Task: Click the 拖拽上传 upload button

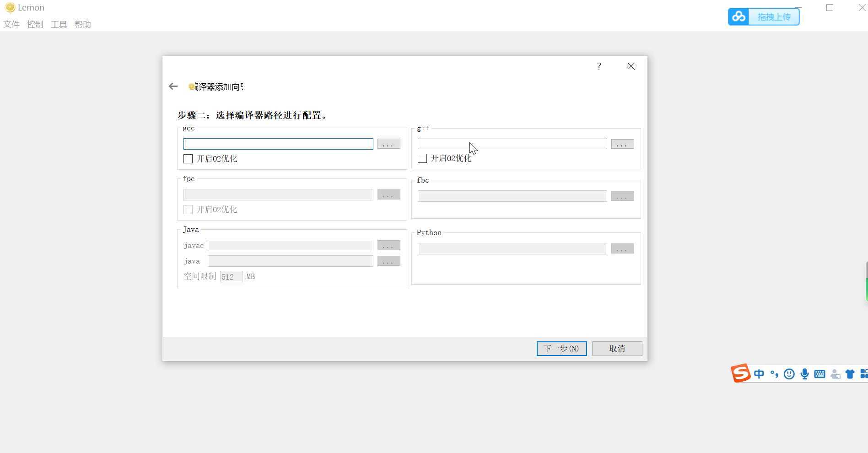Action: coord(774,17)
